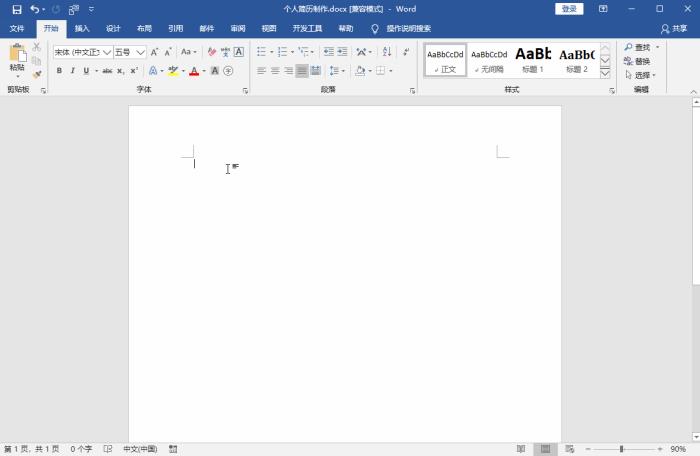Click the Clear All Formatting icon
Viewport: 700px width, 456px height.
(x=211, y=51)
